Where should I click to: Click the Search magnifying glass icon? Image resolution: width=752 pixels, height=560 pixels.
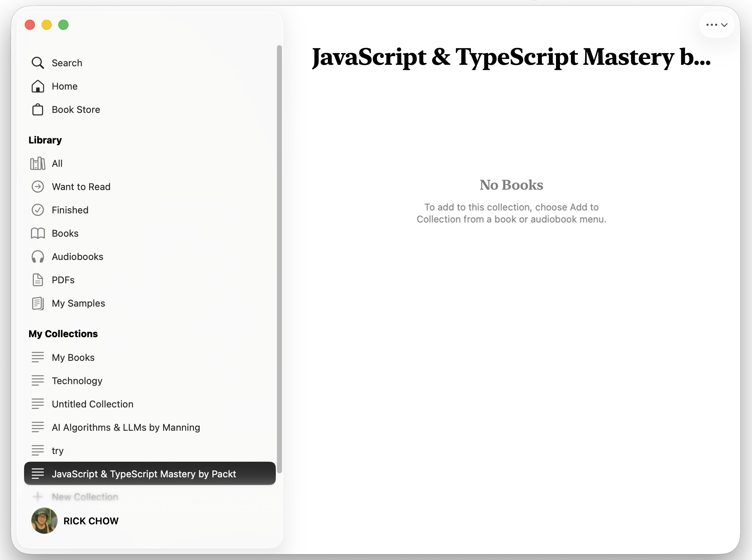click(x=38, y=63)
